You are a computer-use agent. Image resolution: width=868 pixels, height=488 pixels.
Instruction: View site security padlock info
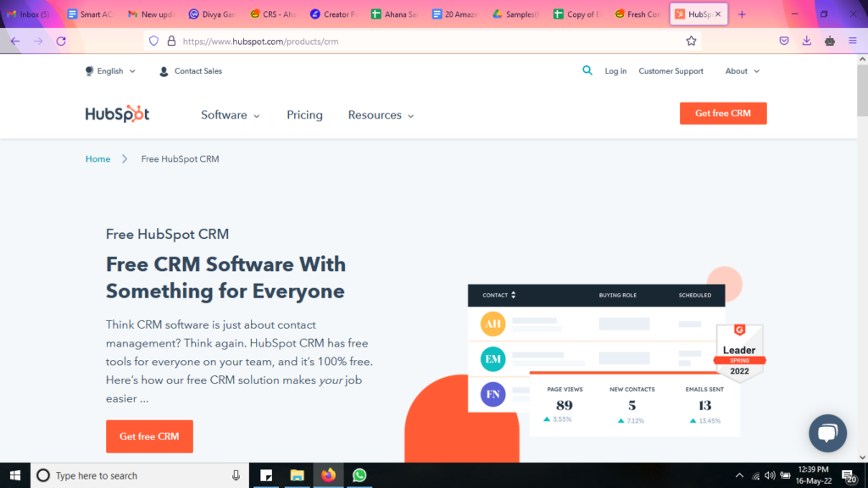click(x=171, y=41)
